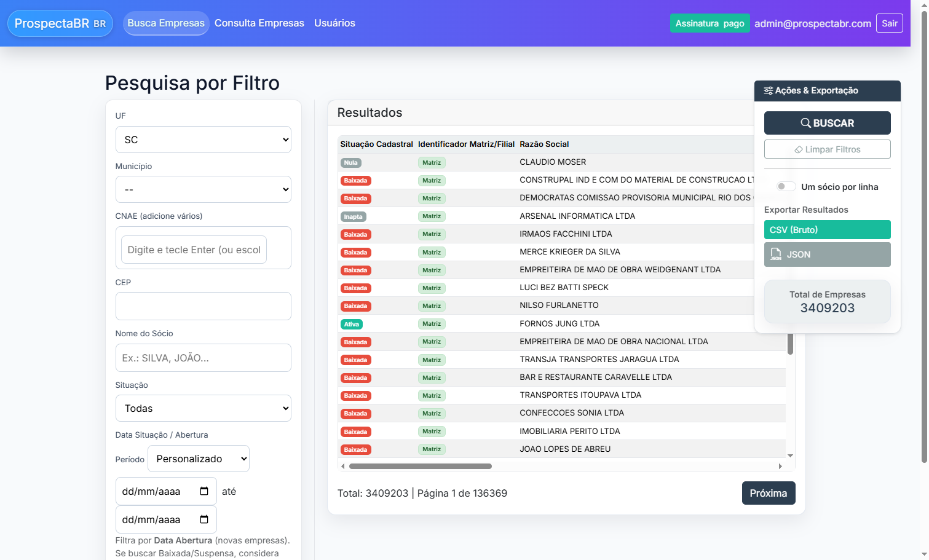Expand the Município dropdown
This screenshot has width=929, height=560.
coord(203,189)
